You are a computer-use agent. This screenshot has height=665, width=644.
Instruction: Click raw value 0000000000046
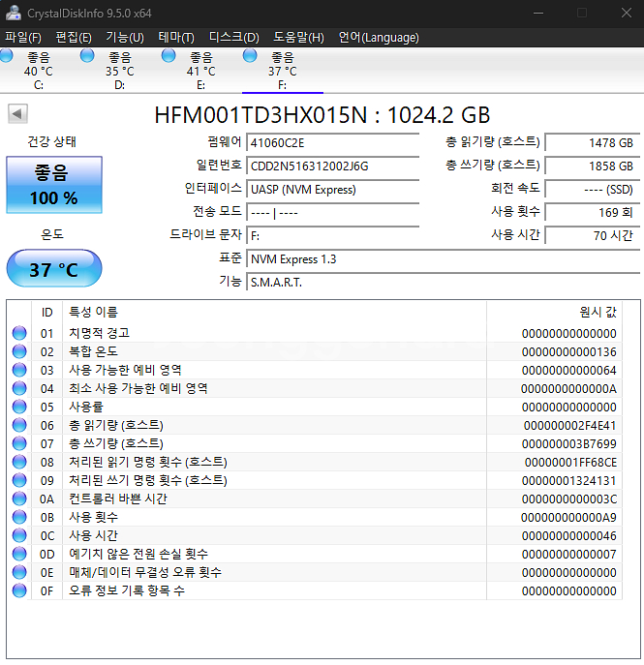coord(568,536)
